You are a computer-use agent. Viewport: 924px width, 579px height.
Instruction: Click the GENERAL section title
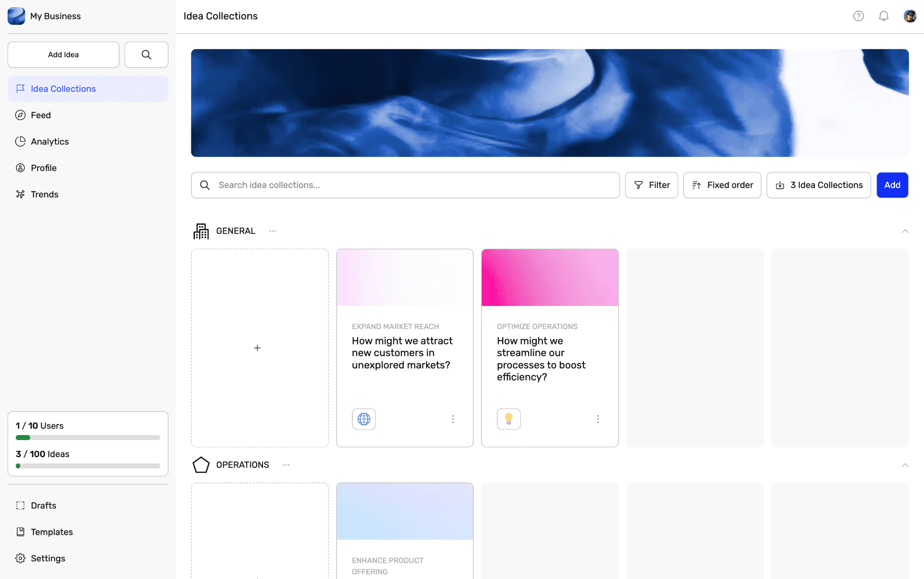tap(236, 231)
